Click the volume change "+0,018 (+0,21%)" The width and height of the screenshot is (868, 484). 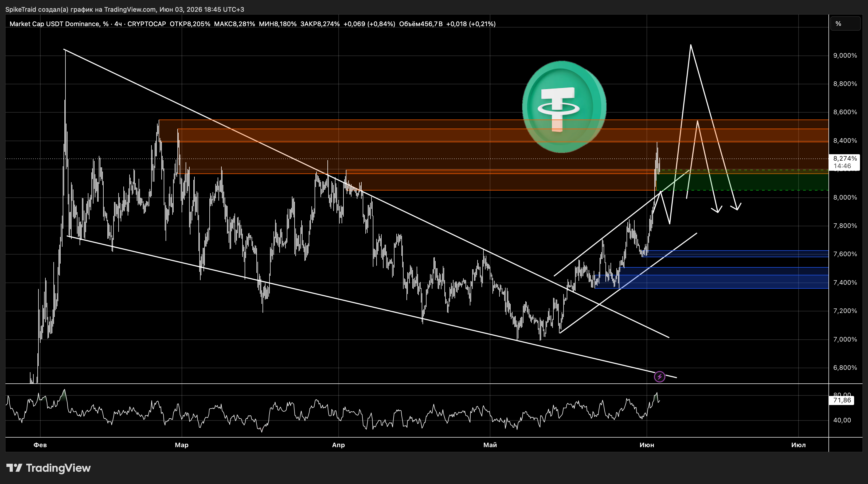click(471, 24)
